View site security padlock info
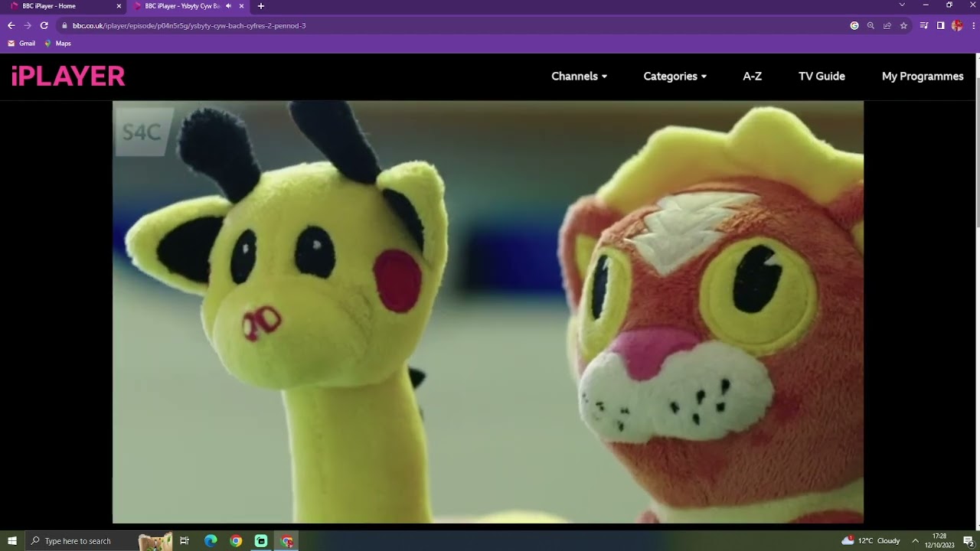980x551 pixels. click(x=65, y=26)
